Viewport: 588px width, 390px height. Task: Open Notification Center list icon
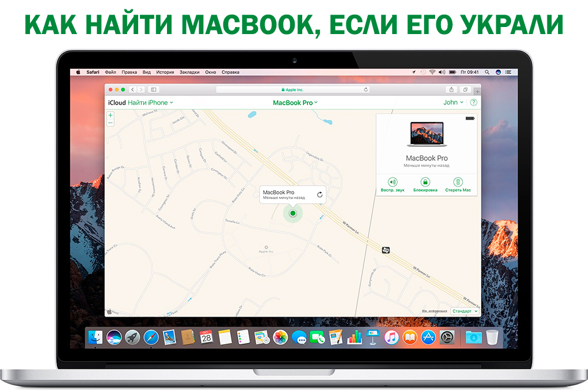click(509, 72)
